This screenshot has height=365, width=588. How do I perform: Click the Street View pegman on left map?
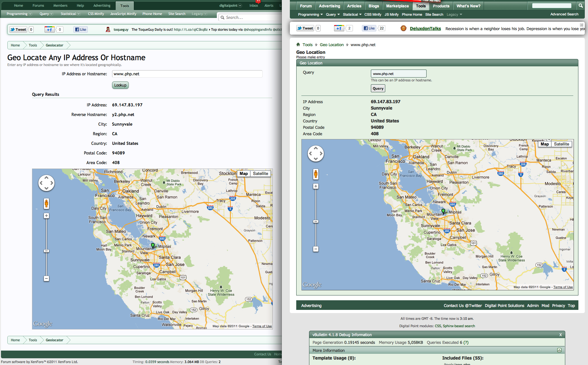point(46,203)
